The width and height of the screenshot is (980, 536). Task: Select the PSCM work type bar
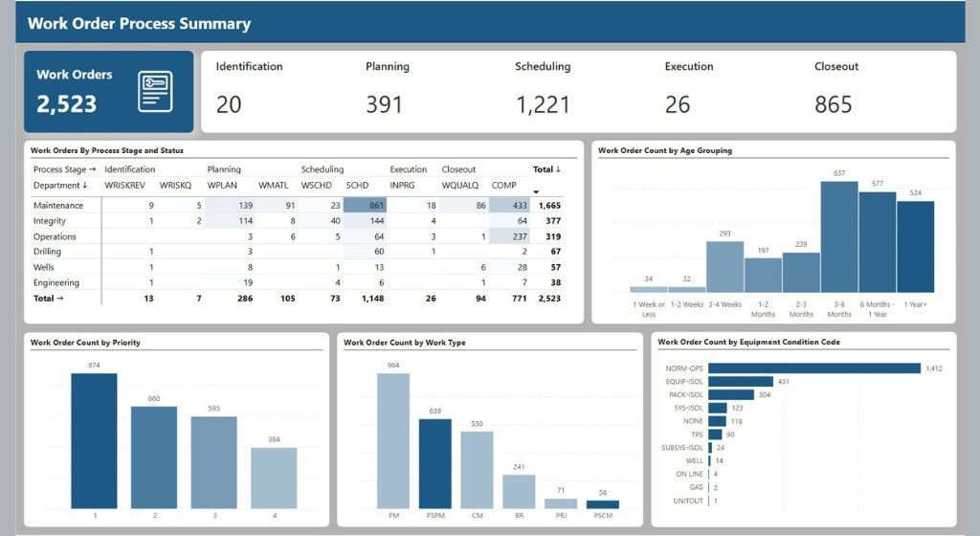(603, 504)
